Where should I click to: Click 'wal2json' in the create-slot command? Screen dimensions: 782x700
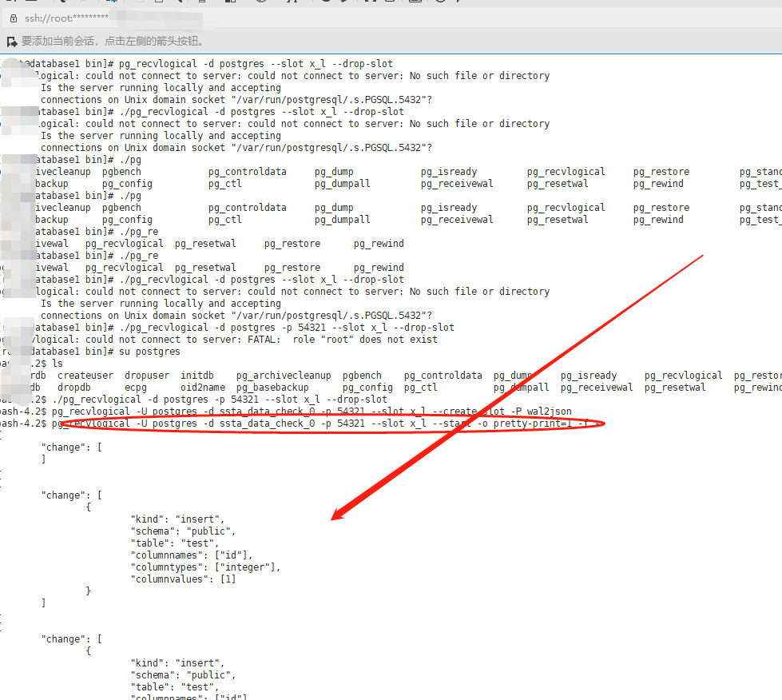pos(549,411)
